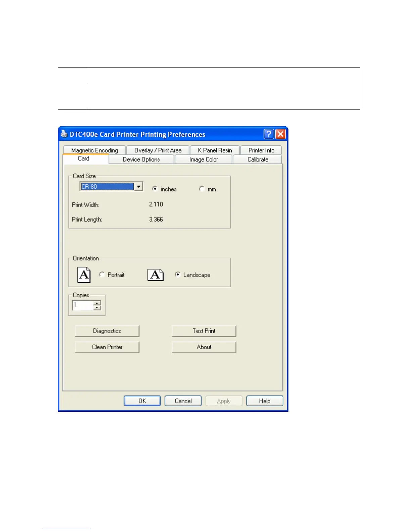Screen dimensions: 411x532
Task: Open the About button
Action: 204,347
